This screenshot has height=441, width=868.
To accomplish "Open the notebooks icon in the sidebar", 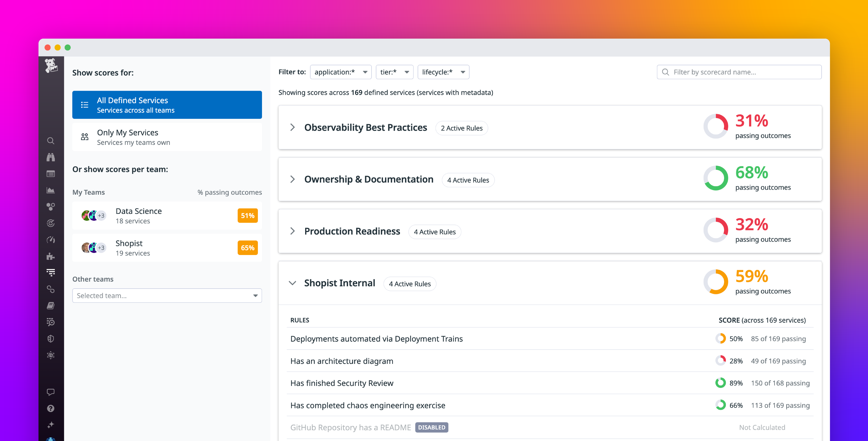I will [x=51, y=305].
